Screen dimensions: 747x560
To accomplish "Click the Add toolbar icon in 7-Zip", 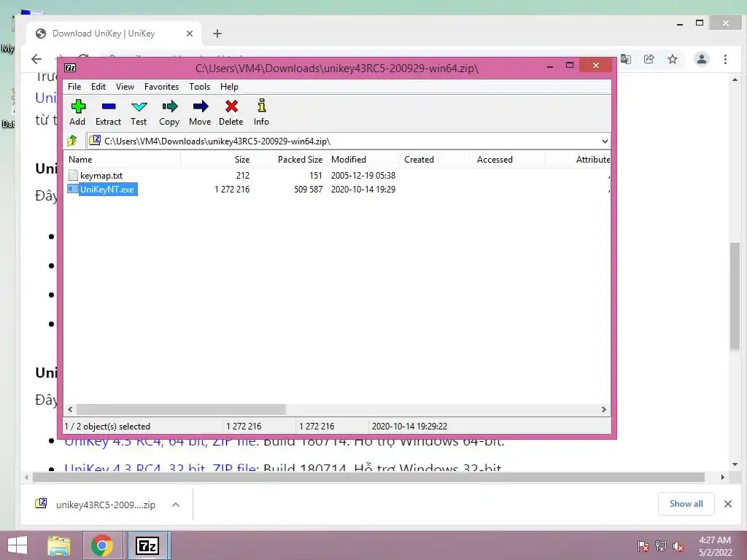I will (77, 106).
